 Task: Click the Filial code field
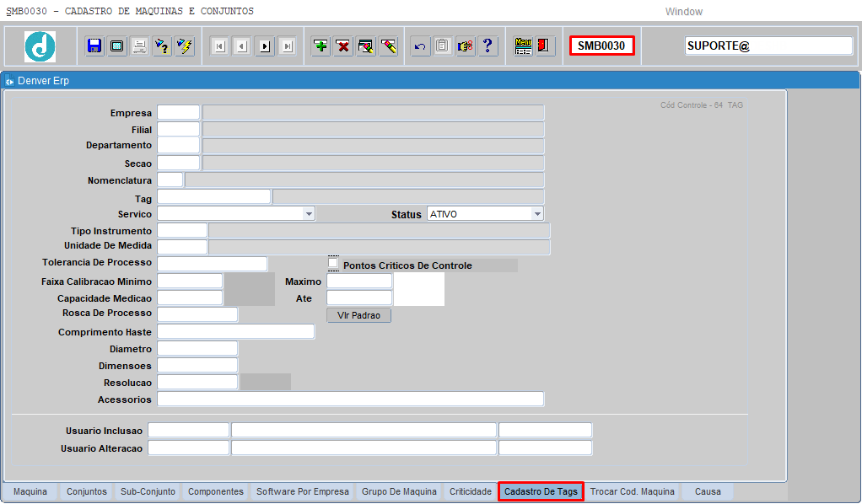[x=178, y=130]
